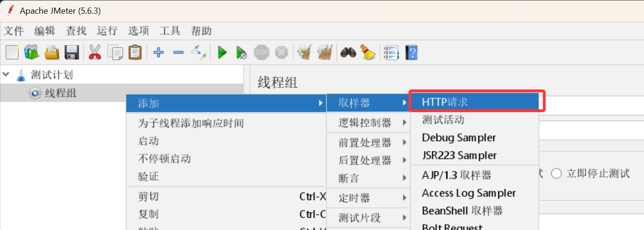Image resolution: width=644 pixels, height=230 pixels.
Task: Select Debug Sampler entry
Action: [x=475, y=138]
